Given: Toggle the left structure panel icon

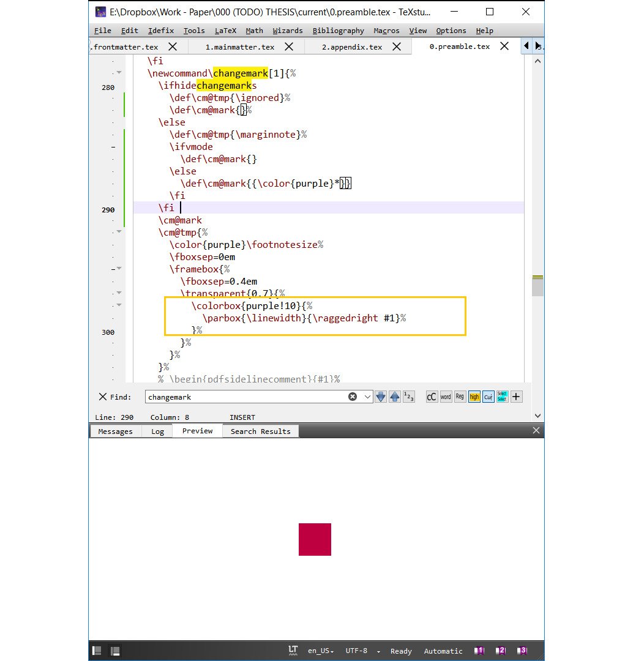Looking at the screenshot, I should coord(96,651).
